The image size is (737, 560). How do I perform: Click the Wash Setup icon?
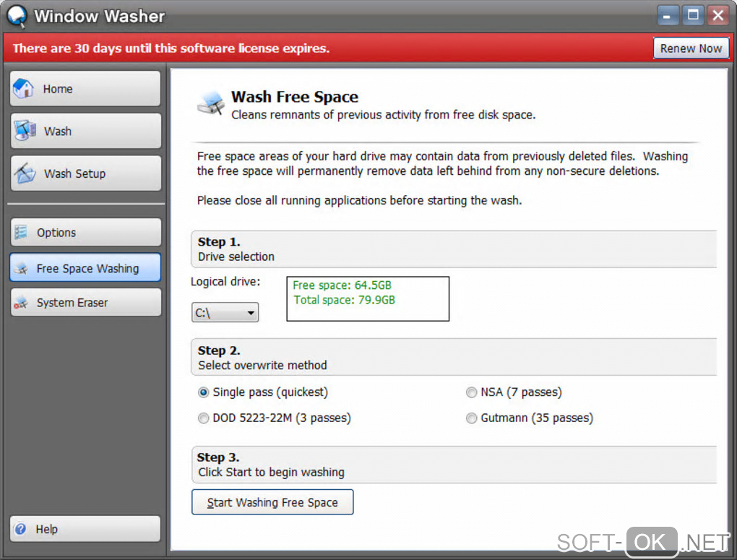[x=25, y=173]
